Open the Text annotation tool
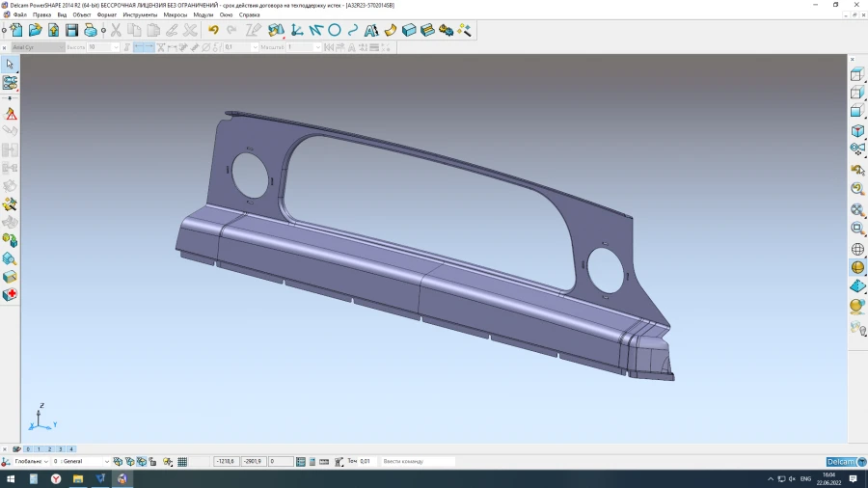 371,31
